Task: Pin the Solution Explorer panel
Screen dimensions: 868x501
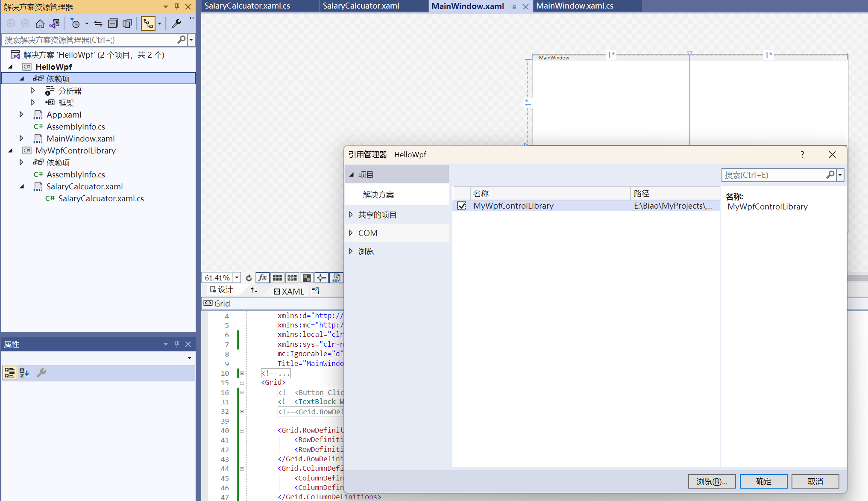Action: click(x=177, y=7)
